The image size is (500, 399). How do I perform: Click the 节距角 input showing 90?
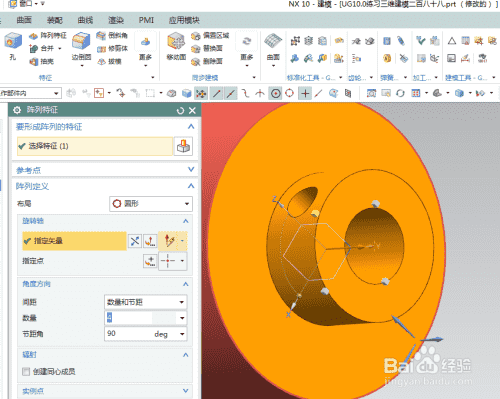pos(141,334)
